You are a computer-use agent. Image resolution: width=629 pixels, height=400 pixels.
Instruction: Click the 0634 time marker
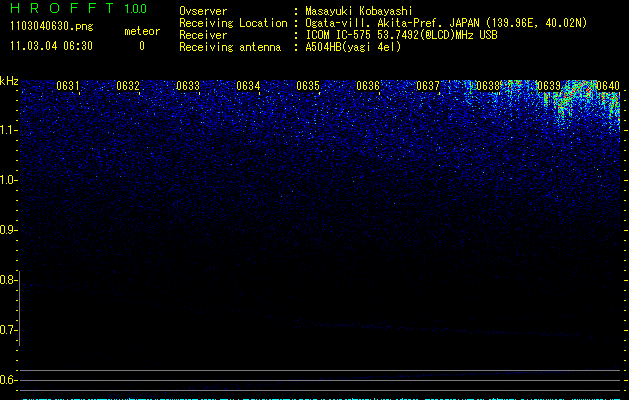pos(248,86)
